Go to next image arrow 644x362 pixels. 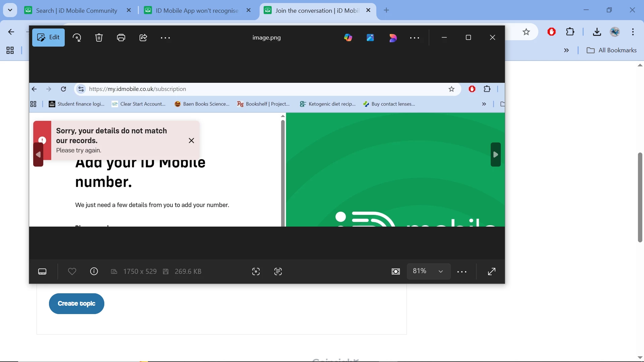(x=495, y=155)
